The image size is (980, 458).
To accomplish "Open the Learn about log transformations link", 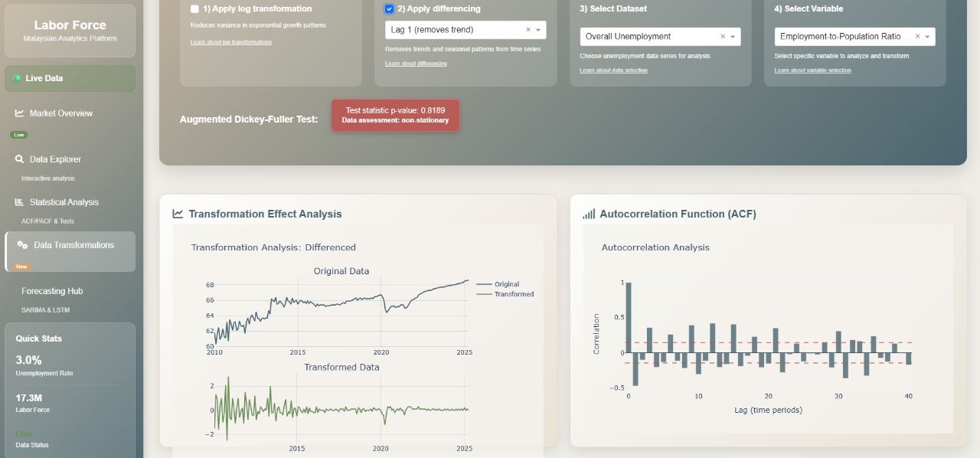I will pos(230,42).
